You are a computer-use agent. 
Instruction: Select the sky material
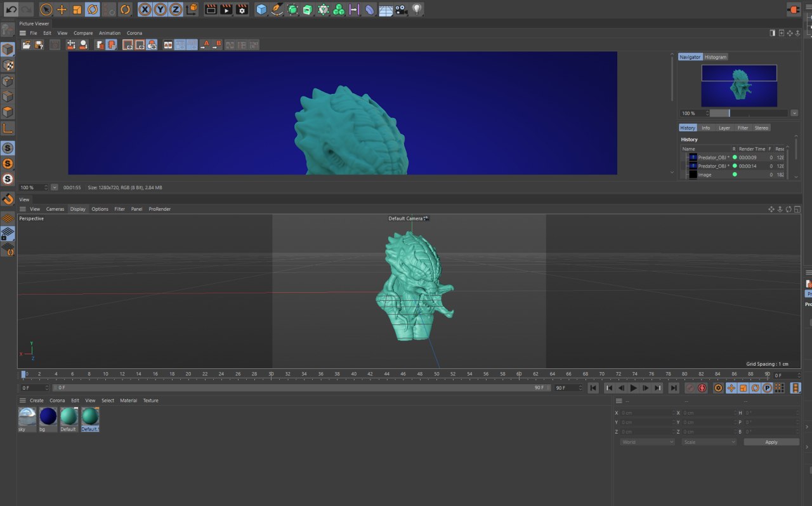(27, 420)
